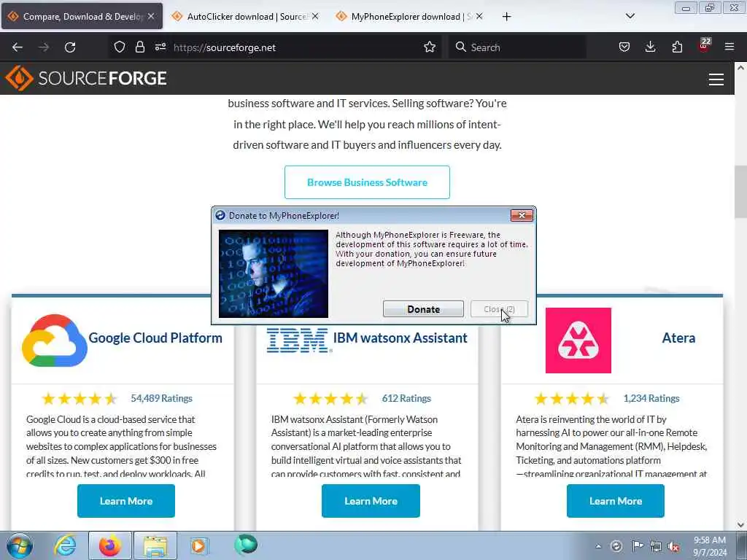
Task: Click the Browse Business Software button
Action: click(367, 182)
